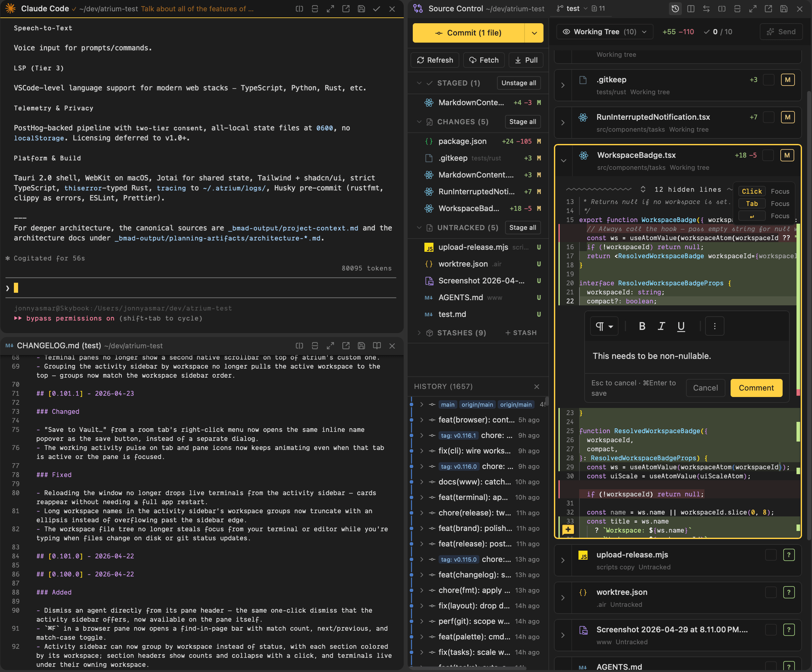812x672 pixels.
Task: Open book preview icon in CHANGELOG.md header
Action: 377,345
